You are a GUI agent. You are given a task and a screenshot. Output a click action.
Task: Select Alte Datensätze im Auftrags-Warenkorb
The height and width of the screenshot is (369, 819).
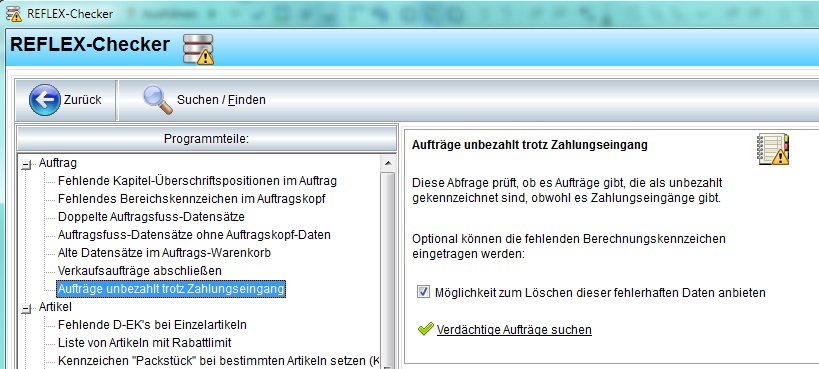coord(165,253)
